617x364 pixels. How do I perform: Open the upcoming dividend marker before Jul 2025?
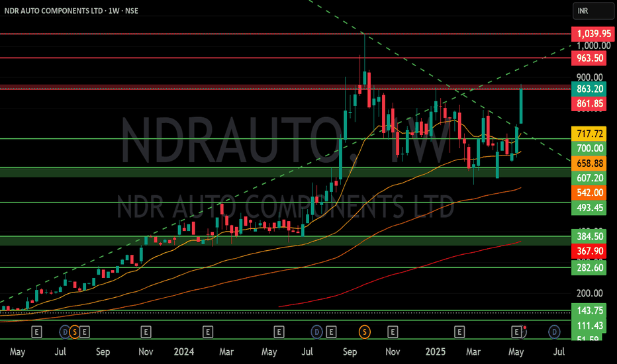[554, 332]
